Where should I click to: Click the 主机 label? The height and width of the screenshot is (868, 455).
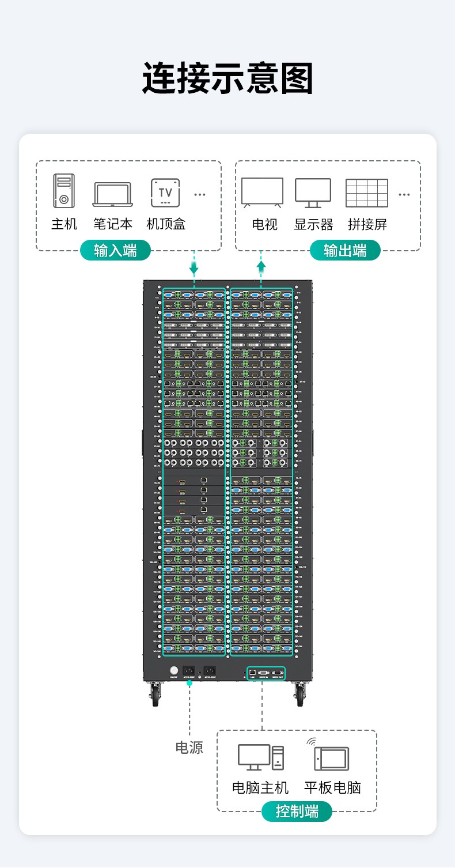pyautogui.click(x=64, y=224)
